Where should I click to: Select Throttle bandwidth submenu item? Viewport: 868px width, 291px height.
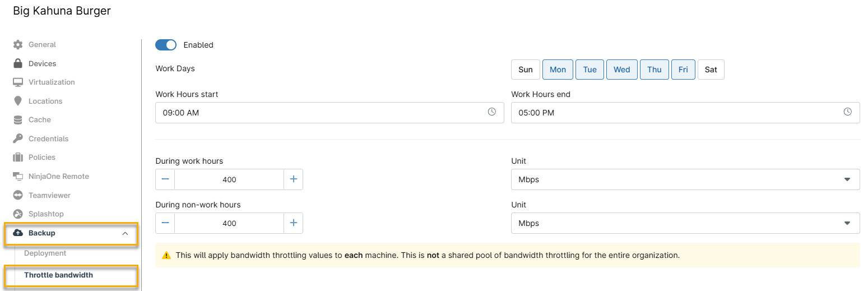pyautogui.click(x=58, y=275)
